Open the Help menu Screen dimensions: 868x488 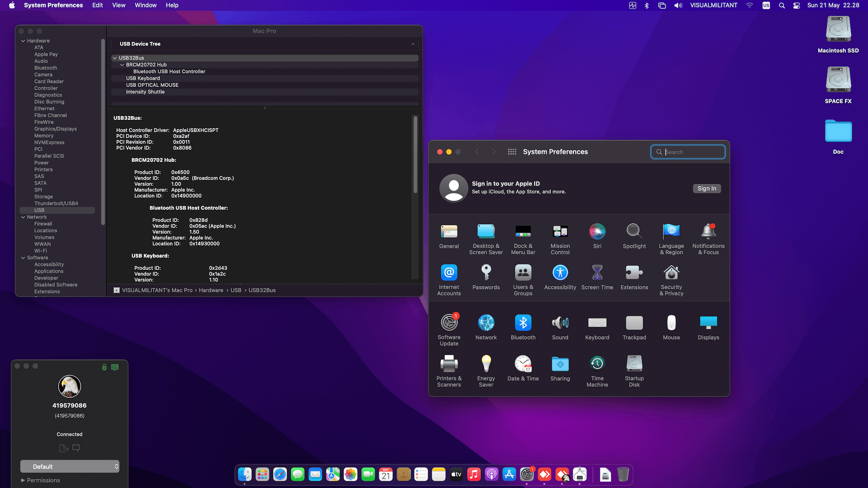172,5
